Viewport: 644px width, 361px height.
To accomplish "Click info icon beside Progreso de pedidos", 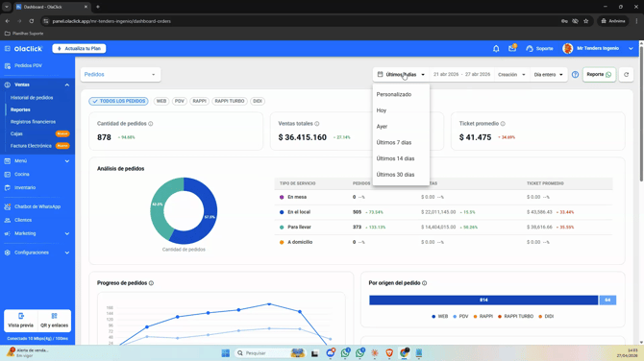I will pyautogui.click(x=151, y=283).
